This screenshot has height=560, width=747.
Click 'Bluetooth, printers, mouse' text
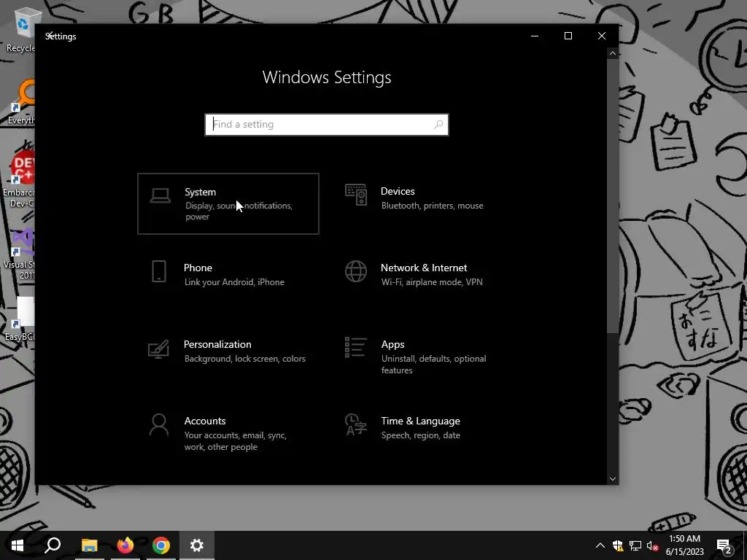(432, 206)
